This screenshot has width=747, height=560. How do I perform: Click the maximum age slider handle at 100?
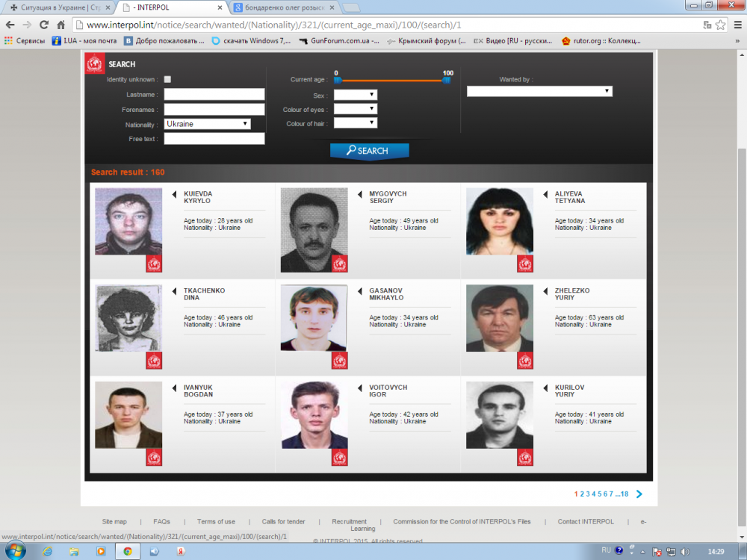[447, 80]
